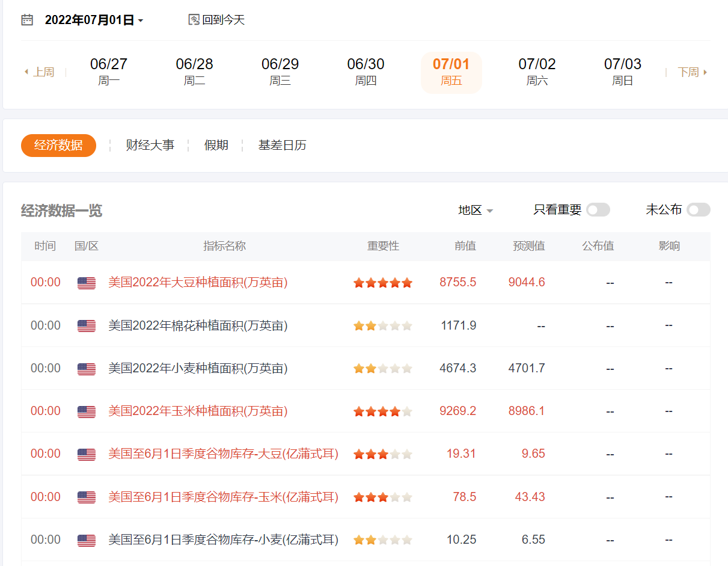Open the 基差日历 tab
The image size is (728, 566).
282,146
